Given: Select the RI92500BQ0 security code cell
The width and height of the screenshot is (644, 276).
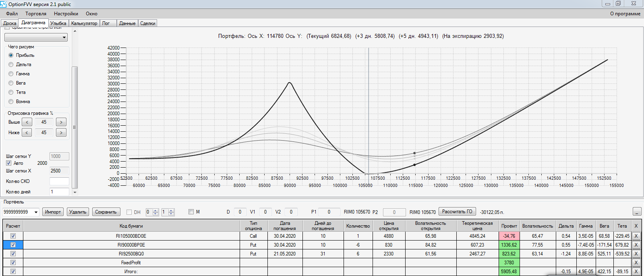Looking at the screenshot, I should coord(131,254).
